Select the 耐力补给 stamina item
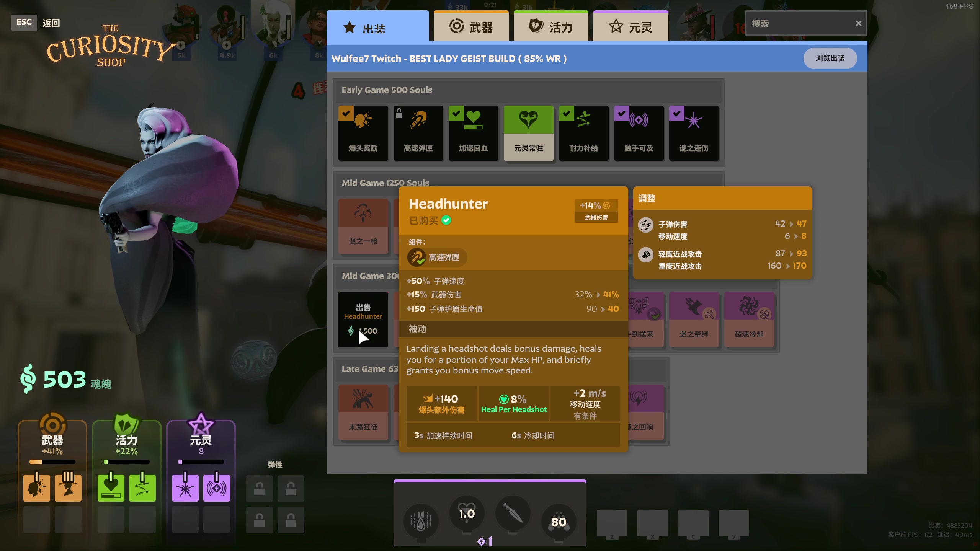Screen dimensions: 980x551 [x=583, y=133]
